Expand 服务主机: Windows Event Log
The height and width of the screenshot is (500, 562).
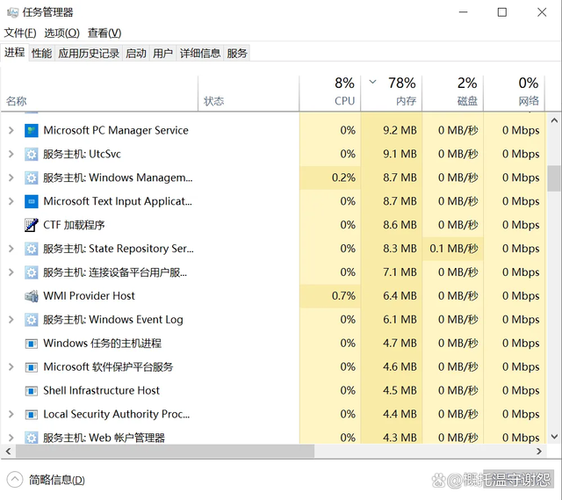pos(11,320)
